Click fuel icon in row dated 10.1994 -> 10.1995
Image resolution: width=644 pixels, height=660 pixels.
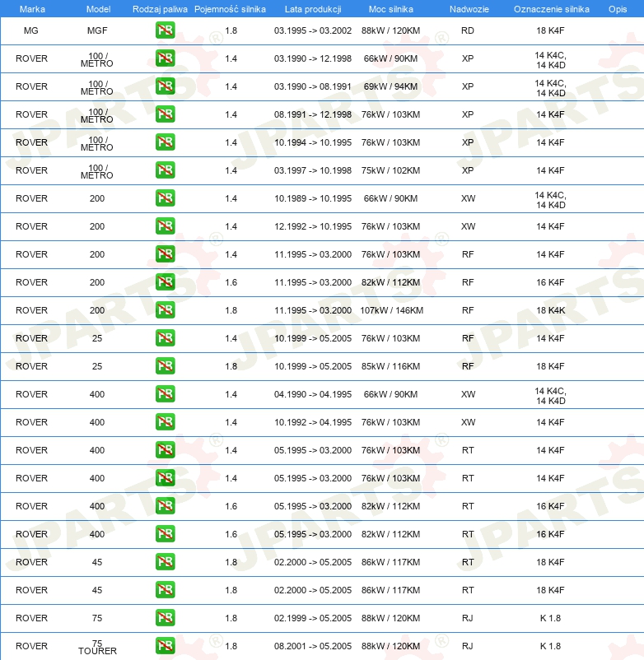pos(165,142)
